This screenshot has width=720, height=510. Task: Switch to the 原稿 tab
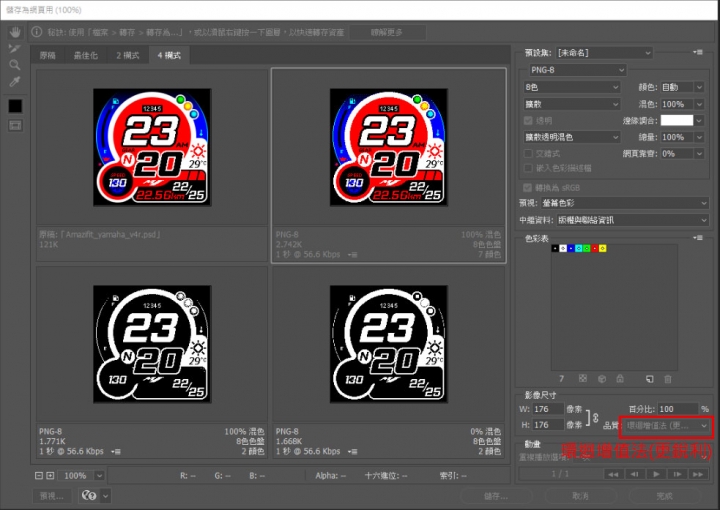coord(48,56)
